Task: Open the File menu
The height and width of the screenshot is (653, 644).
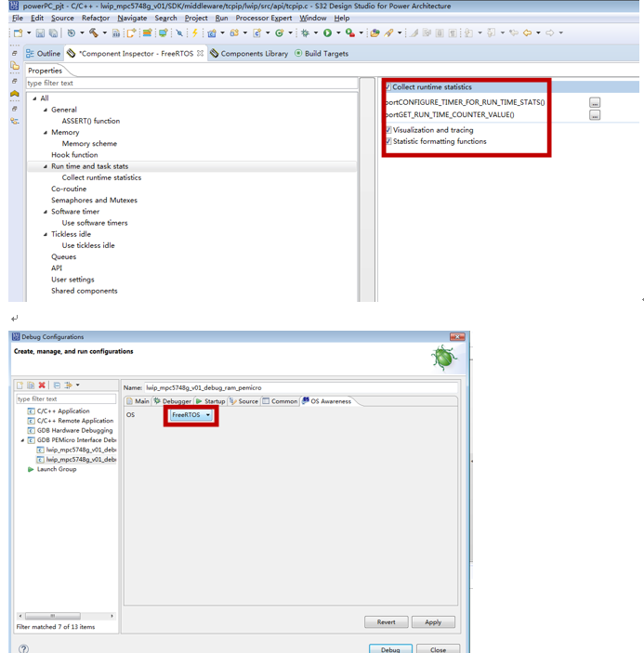Action: [x=18, y=18]
